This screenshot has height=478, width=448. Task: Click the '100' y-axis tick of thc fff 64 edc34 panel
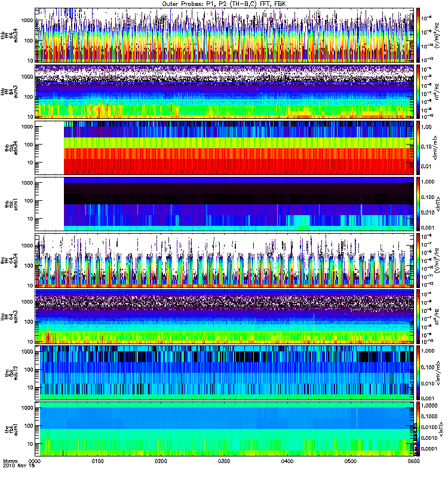(28, 265)
